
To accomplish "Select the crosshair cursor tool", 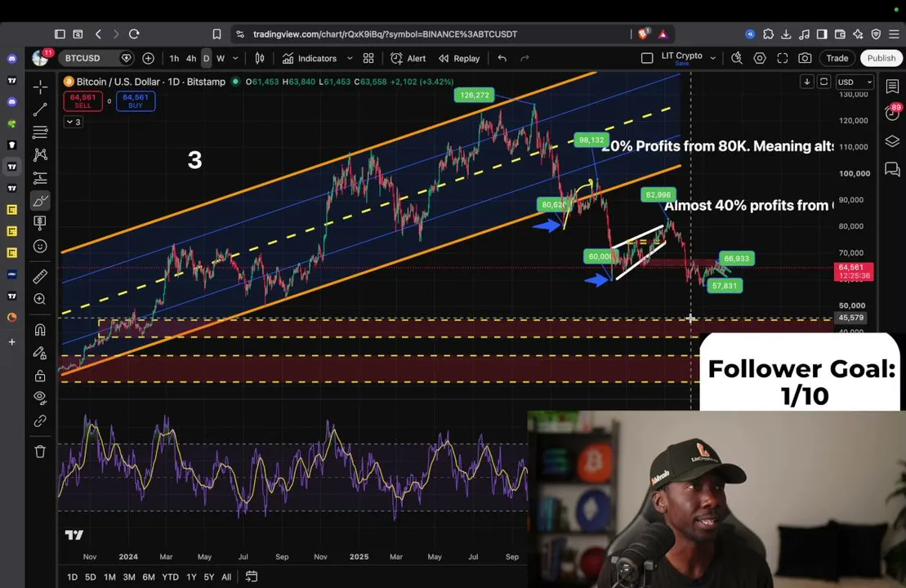I will (x=40, y=87).
